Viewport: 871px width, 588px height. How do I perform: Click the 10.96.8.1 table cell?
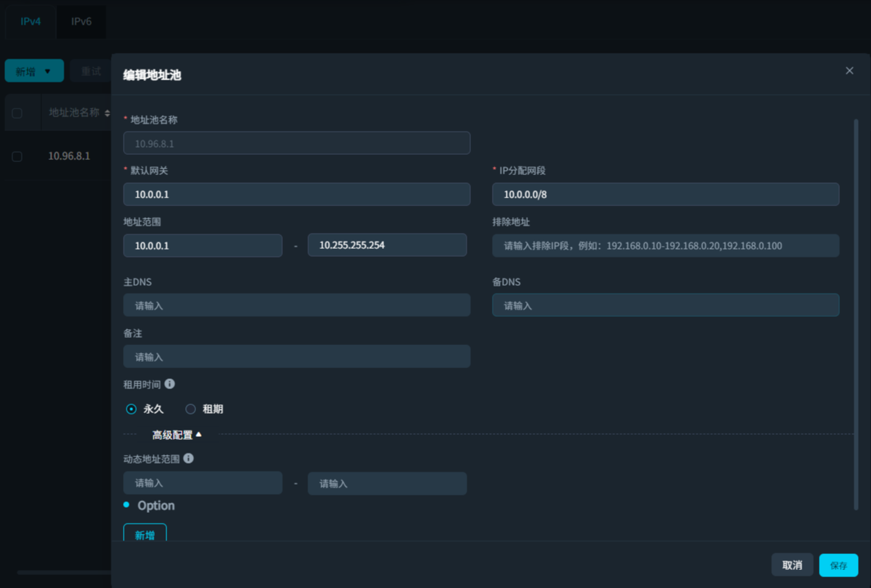coord(69,156)
